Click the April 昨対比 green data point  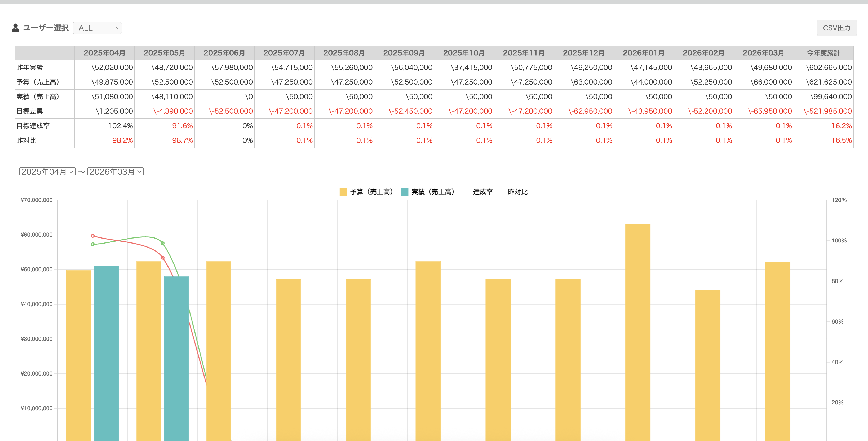pos(93,244)
